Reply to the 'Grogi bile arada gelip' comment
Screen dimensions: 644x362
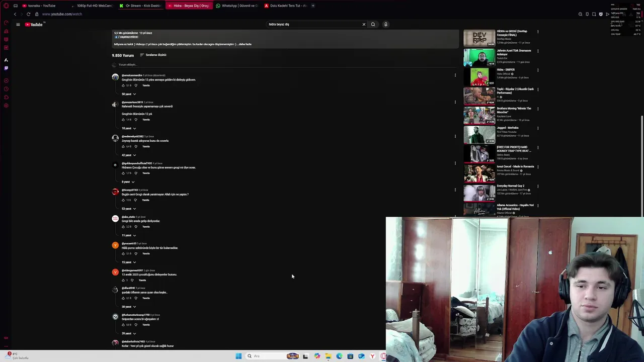(x=146, y=227)
